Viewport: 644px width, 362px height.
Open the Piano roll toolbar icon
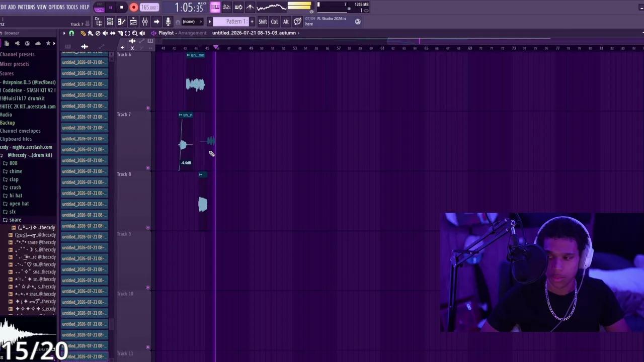(122, 22)
